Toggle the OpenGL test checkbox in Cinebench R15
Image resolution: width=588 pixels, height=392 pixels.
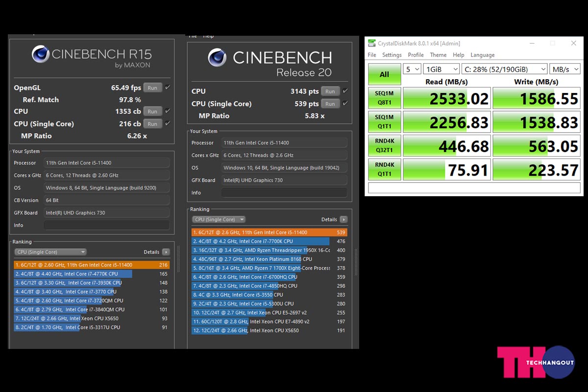click(x=168, y=88)
